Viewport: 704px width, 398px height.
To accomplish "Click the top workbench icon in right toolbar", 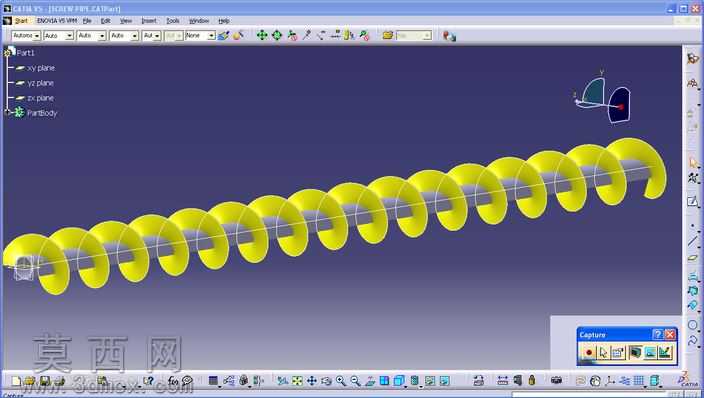I will (x=693, y=58).
